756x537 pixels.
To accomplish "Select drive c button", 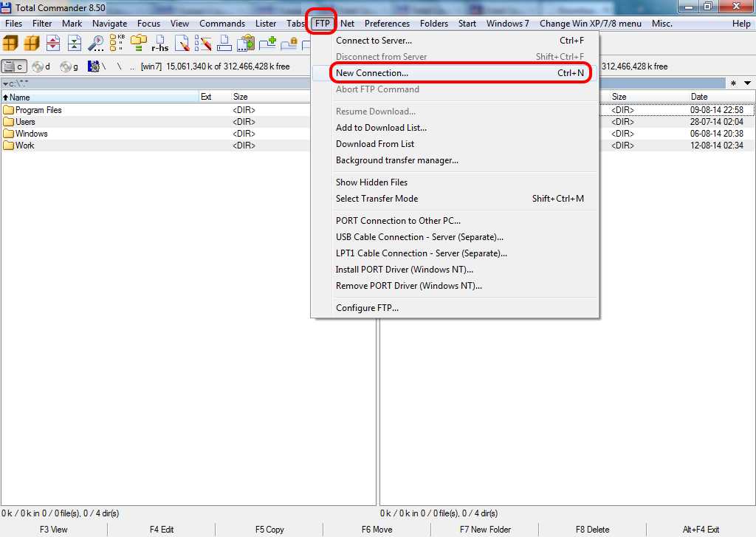I will point(14,66).
